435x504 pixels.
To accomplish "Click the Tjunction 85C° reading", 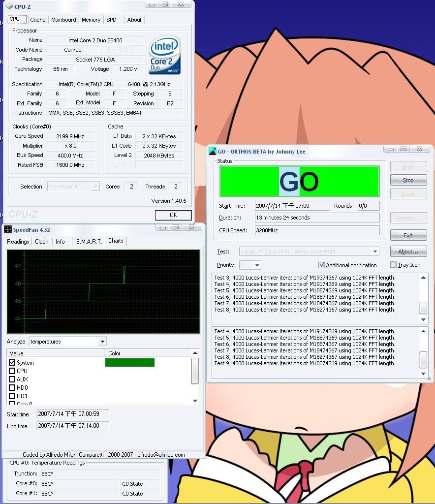I will point(100,473).
